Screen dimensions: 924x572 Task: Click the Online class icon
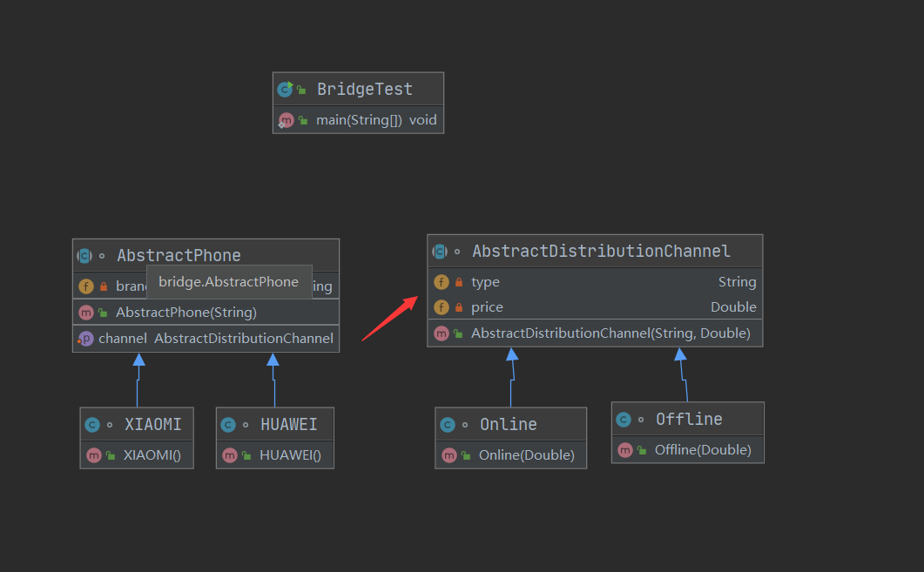(448, 425)
